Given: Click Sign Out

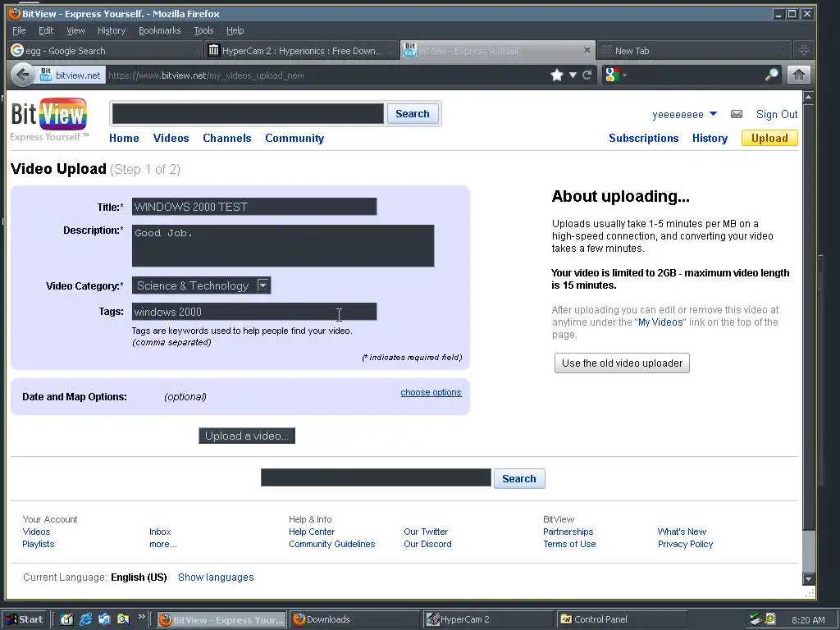Looking at the screenshot, I should [776, 114].
